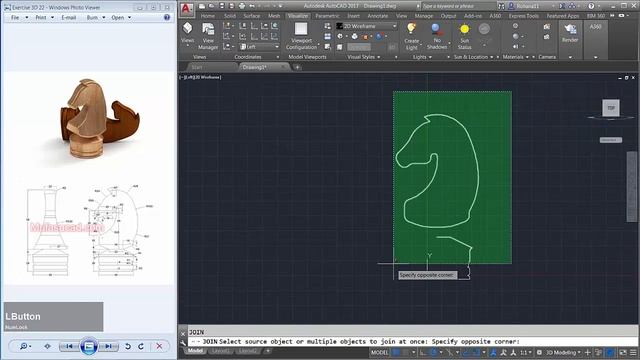Toggle the fullscreen clean screen icon in status bar
The height and width of the screenshot is (360, 640).
(623, 352)
